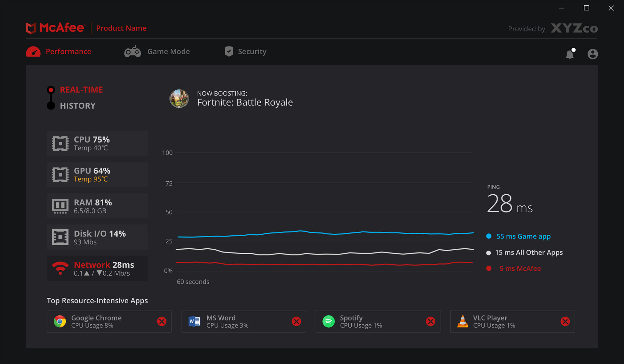Open the Security tab
Viewport: 624px width, 364px height.
click(x=245, y=52)
